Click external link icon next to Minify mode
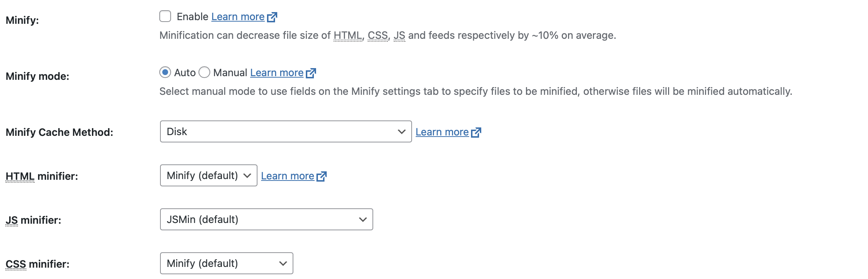868x279 pixels. (x=311, y=73)
